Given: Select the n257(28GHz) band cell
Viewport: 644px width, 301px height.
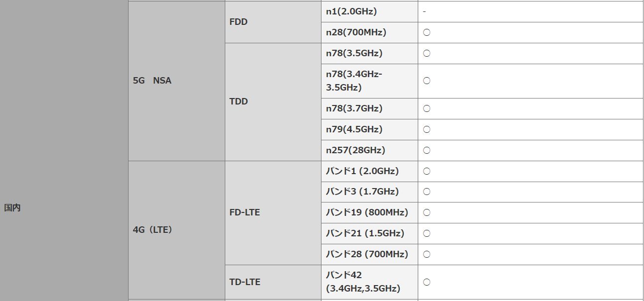Looking at the screenshot, I should click(x=355, y=150).
